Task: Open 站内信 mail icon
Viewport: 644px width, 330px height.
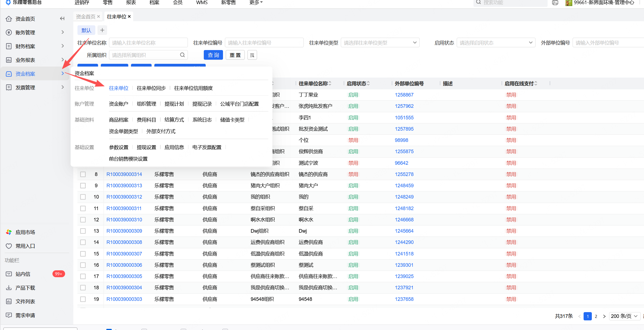Action: coord(9,274)
